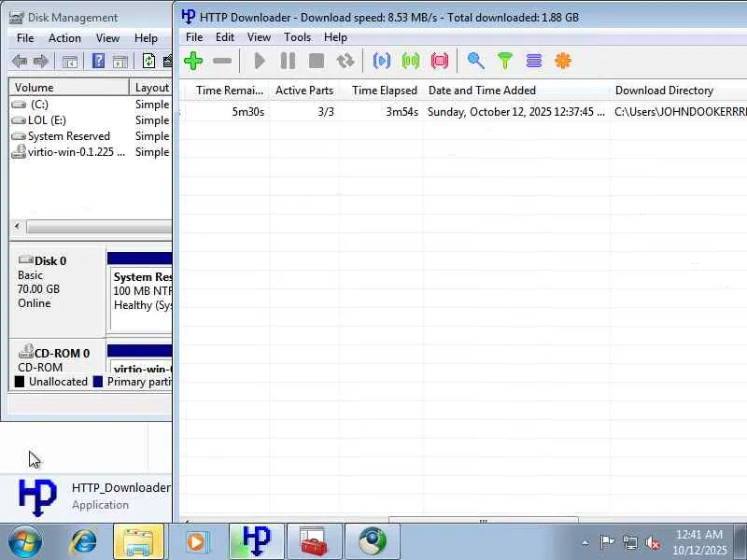
Task: Click Disk Management forward arrow icon
Action: [x=40, y=61]
